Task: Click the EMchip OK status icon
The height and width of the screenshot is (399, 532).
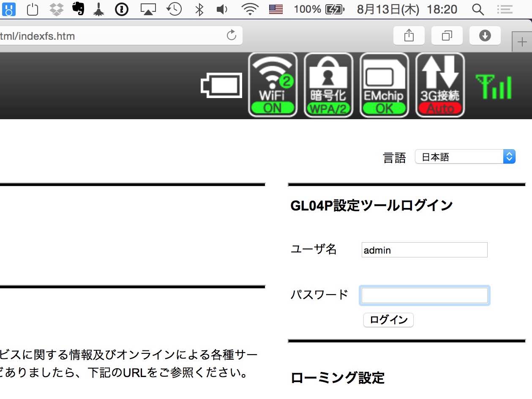Action: (384, 85)
